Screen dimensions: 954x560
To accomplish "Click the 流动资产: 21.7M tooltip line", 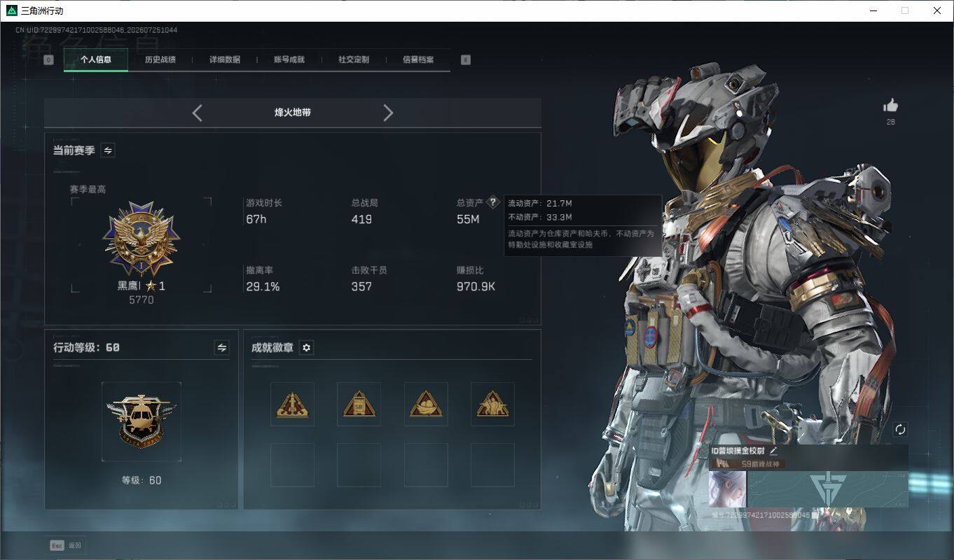I will click(x=540, y=204).
